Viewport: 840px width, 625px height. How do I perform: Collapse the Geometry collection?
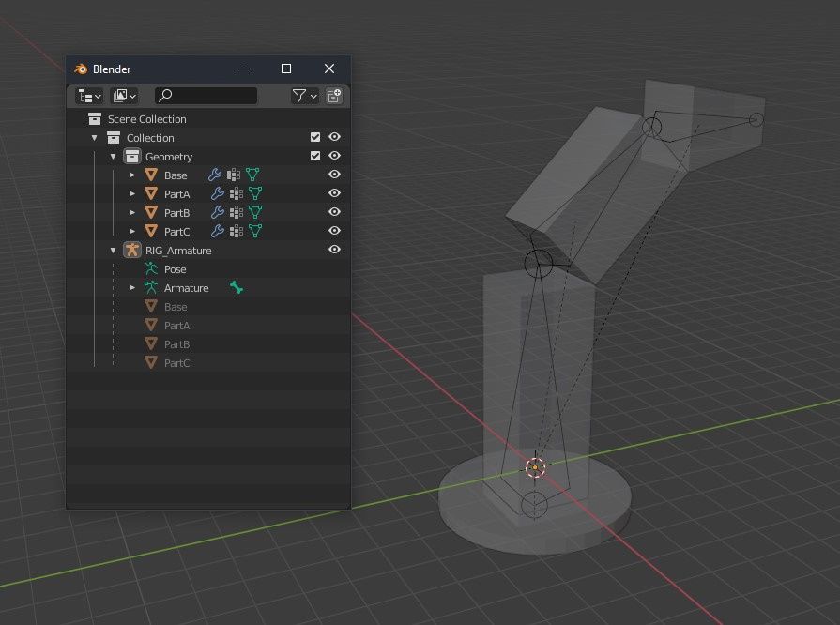[113, 157]
